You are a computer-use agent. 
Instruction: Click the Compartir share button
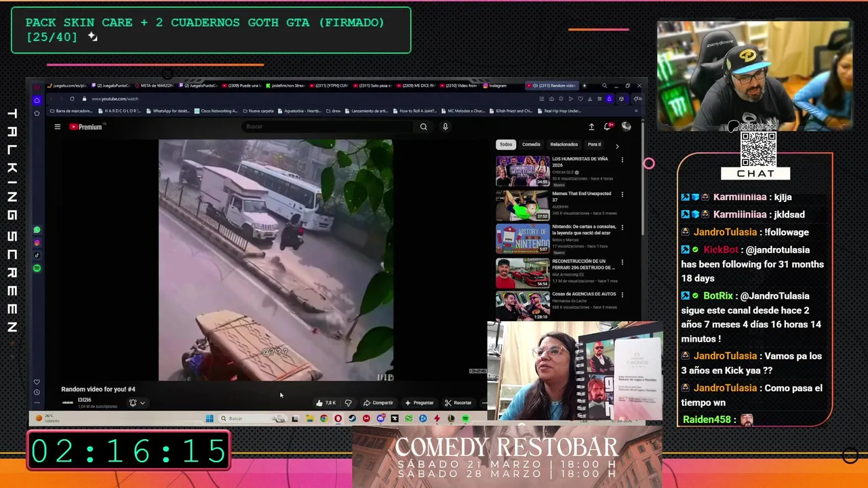point(378,403)
